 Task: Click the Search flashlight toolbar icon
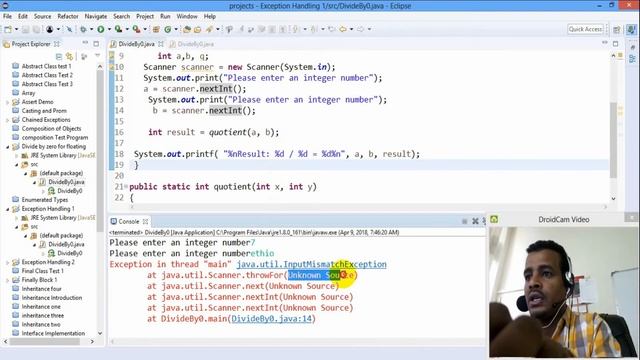click(209, 29)
